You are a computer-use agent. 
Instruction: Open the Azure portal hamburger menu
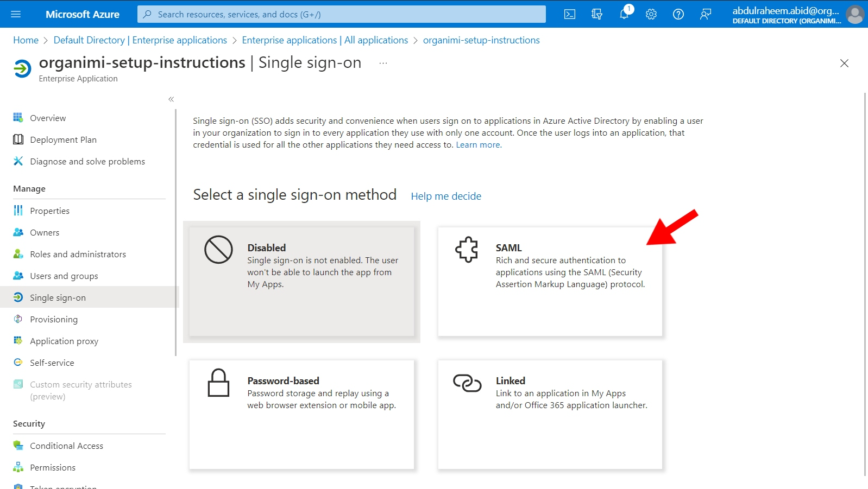tap(16, 14)
